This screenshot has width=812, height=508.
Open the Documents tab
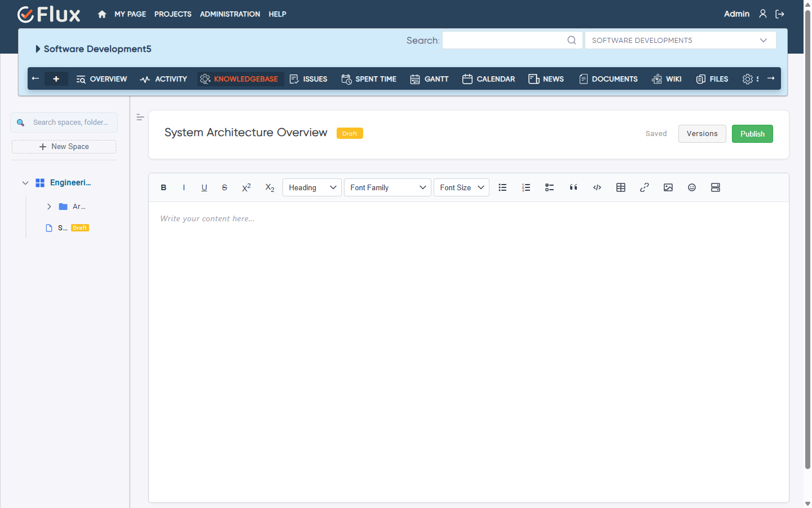click(608, 79)
